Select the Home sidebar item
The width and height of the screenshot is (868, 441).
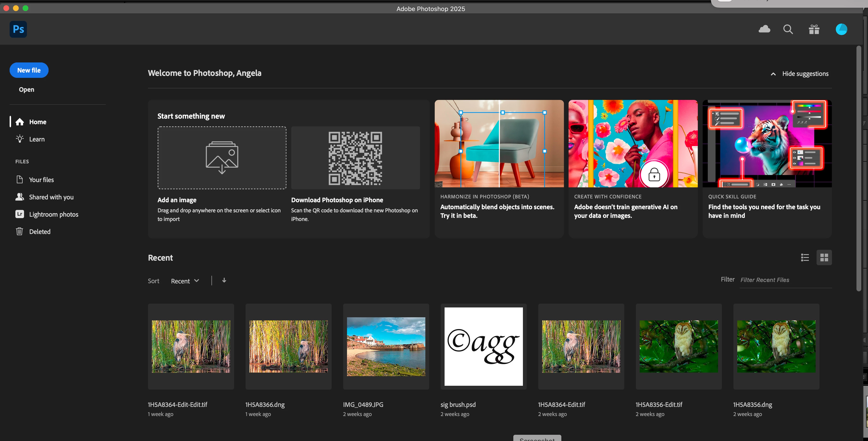click(x=37, y=122)
